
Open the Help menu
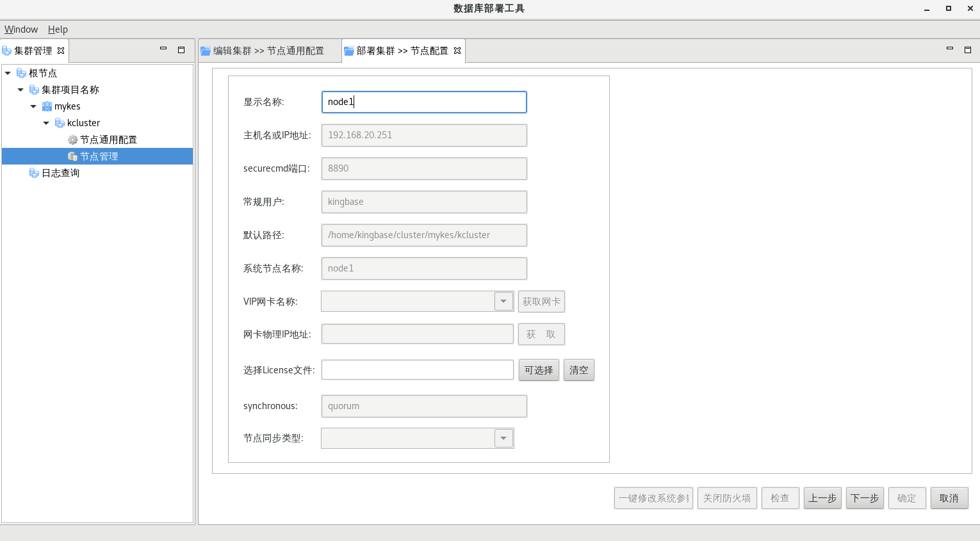[x=58, y=29]
